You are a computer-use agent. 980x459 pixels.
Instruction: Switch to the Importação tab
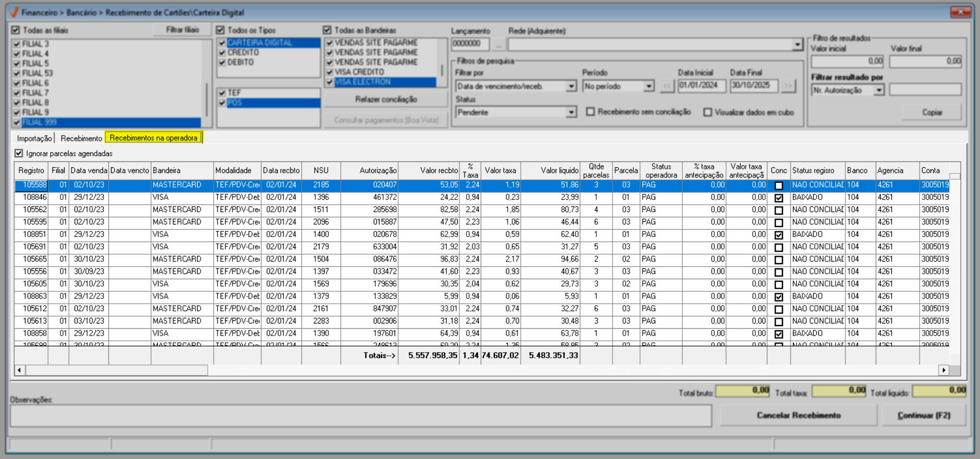click(x=34, y=138)
